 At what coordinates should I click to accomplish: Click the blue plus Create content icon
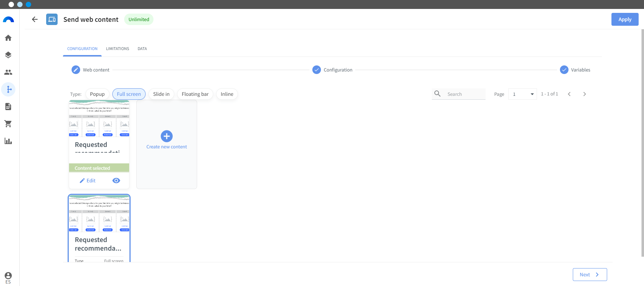click(167, 136)
